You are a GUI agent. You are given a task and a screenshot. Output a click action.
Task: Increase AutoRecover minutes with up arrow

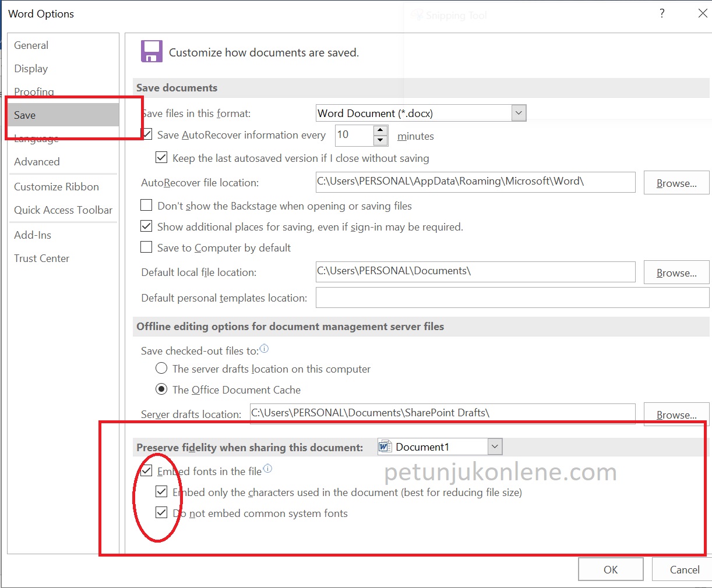click(x=380, y=130)
